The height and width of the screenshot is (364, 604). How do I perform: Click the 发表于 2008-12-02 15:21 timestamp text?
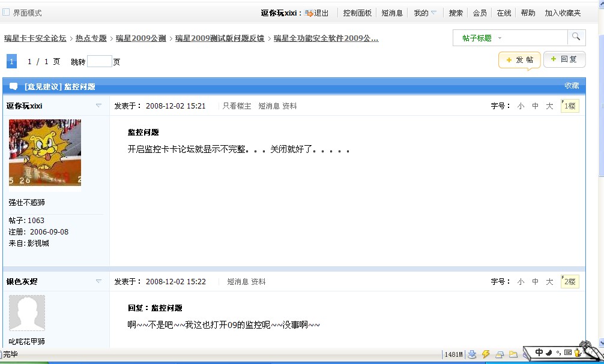click(x=160, y=106)
